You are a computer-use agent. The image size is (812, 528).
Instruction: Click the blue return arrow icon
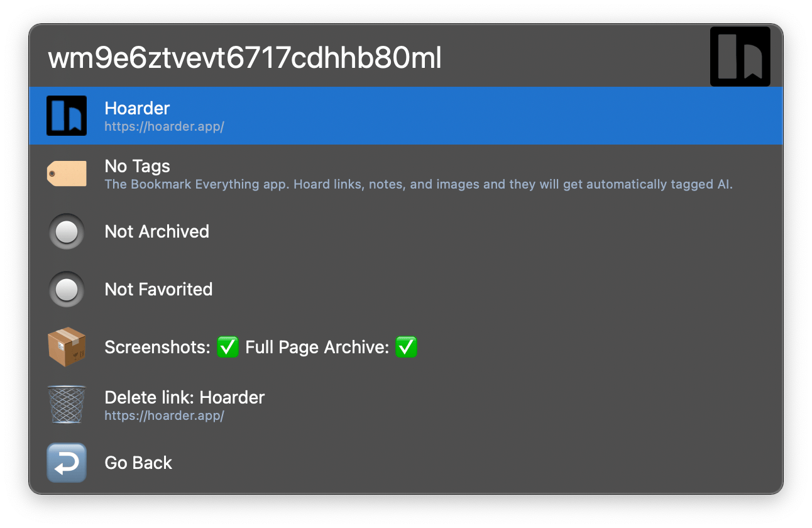67,463
